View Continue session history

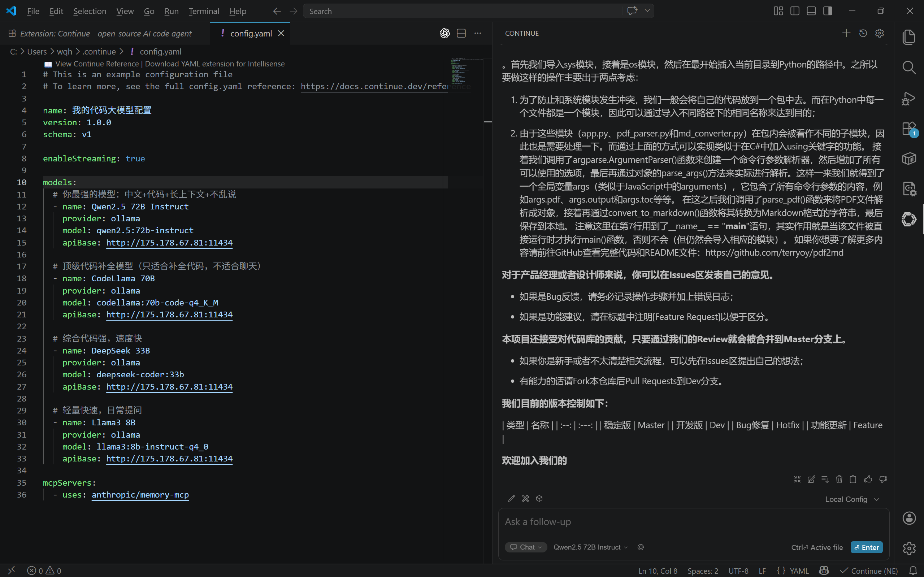[x=863, y=33]
